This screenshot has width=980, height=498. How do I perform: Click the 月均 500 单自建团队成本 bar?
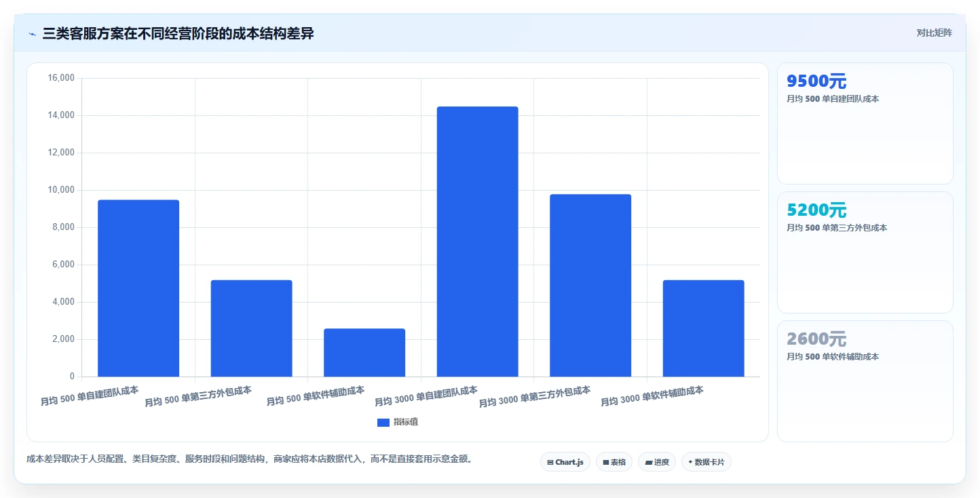[x=138, y=288]
